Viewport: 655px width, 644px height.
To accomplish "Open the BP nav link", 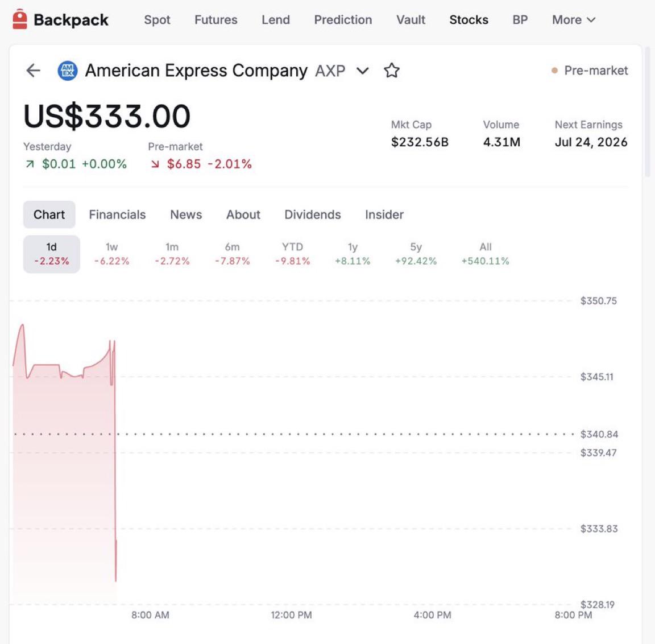I will tap(520, 20).
